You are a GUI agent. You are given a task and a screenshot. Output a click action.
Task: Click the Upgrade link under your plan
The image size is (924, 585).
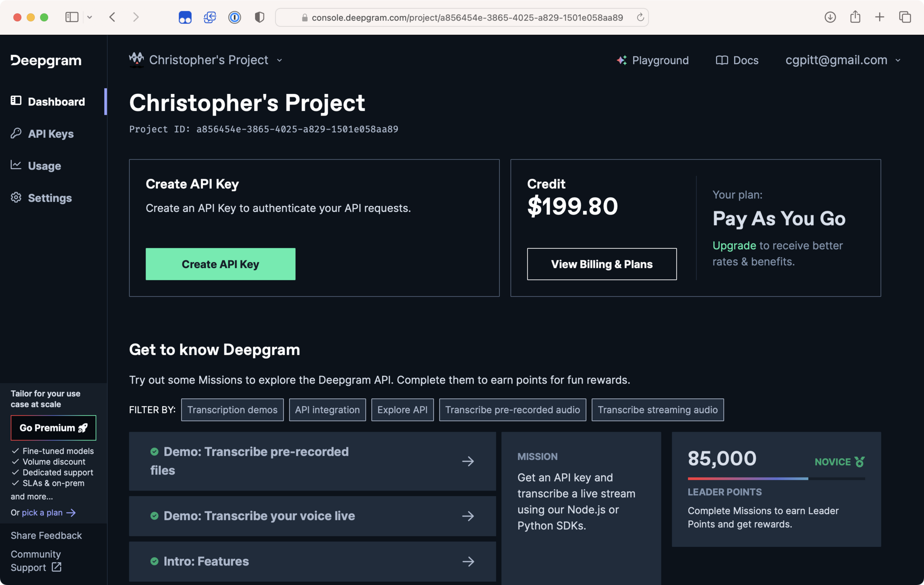point(734,246)
